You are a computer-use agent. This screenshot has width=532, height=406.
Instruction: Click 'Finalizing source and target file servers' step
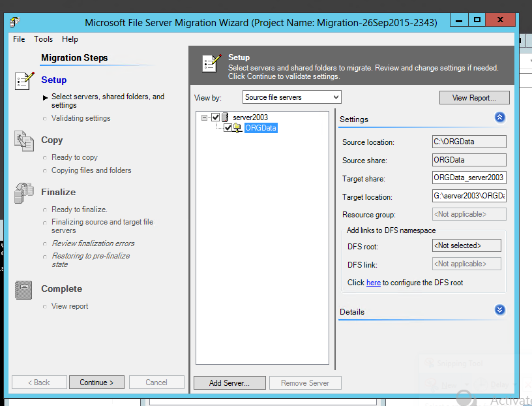coord(102,226)
